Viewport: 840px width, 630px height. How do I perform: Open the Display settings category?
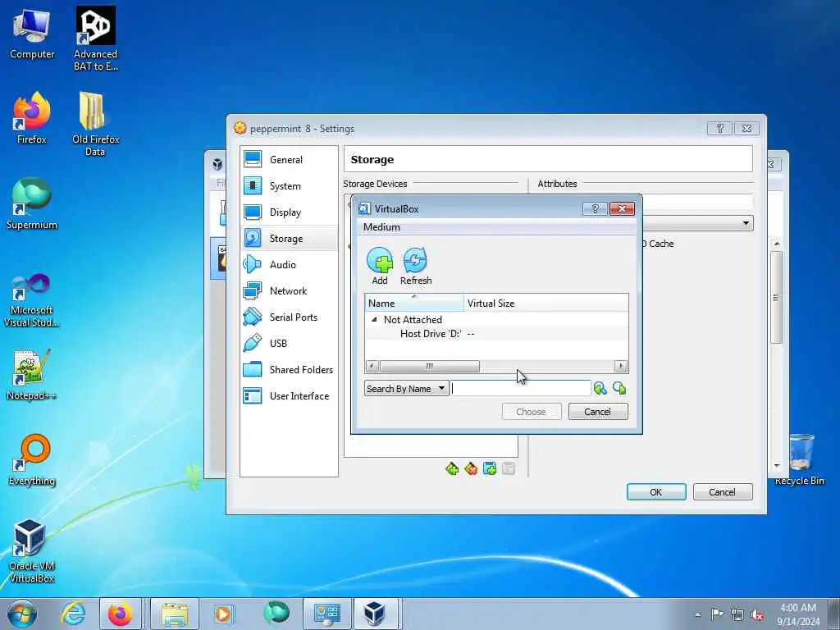pyautogui.click(x=290, y=212)
